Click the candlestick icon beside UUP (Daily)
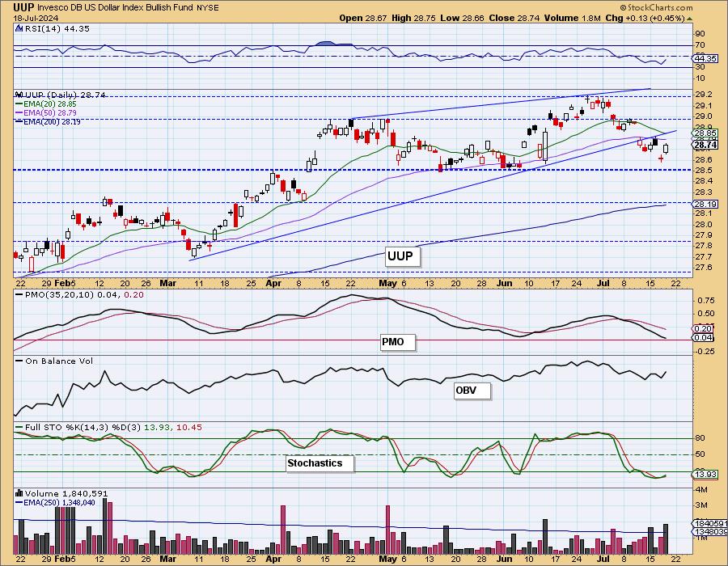 18,95
